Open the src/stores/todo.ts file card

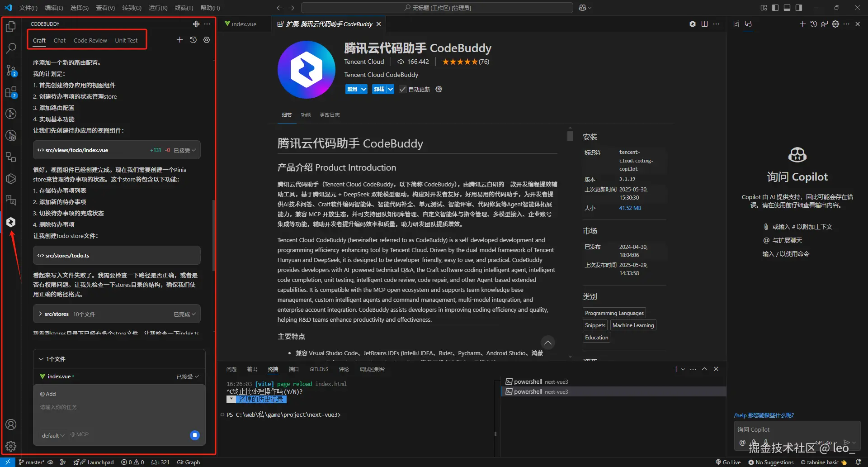click(117, 256)
